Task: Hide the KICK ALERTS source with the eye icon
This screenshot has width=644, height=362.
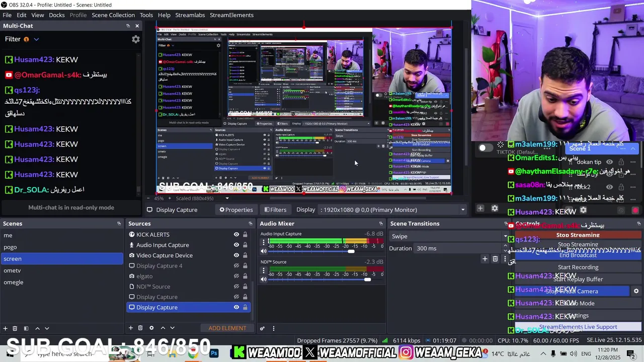Action: pos(236,234)
